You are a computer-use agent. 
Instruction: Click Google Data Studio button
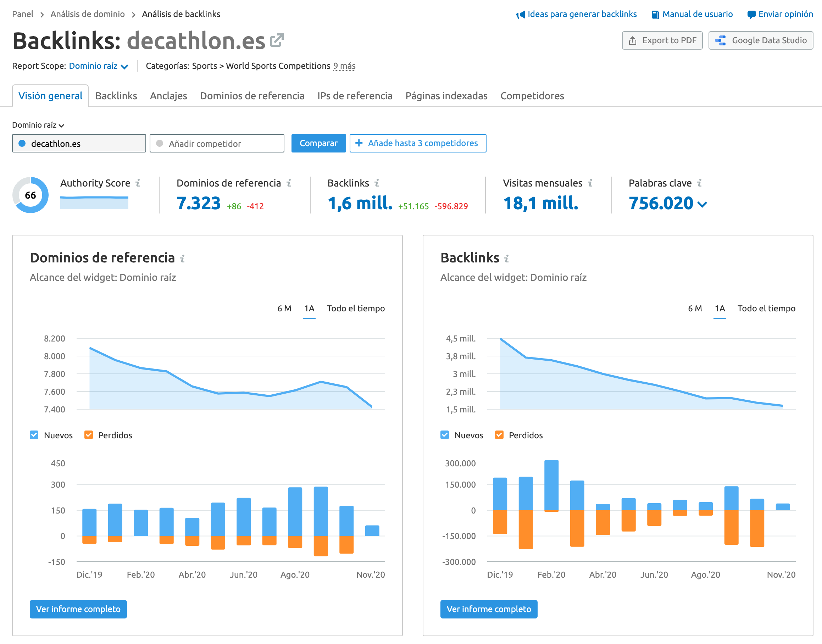click(761, 40)
